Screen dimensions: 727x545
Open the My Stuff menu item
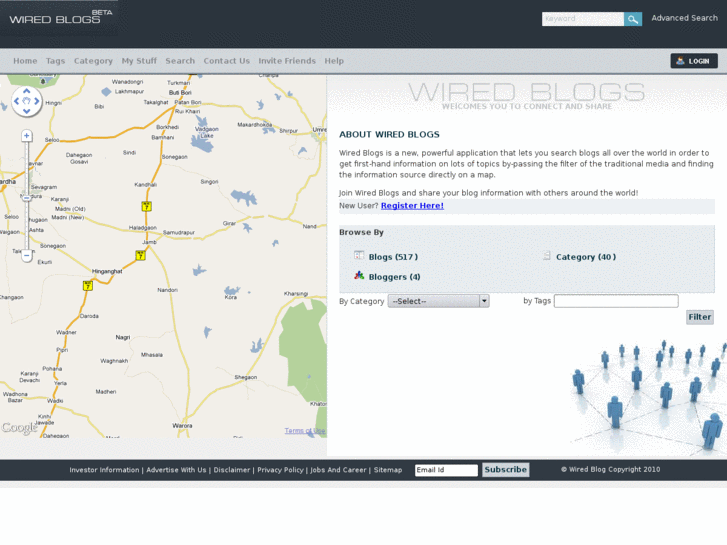pyautogui.click(x=139, y=61)
